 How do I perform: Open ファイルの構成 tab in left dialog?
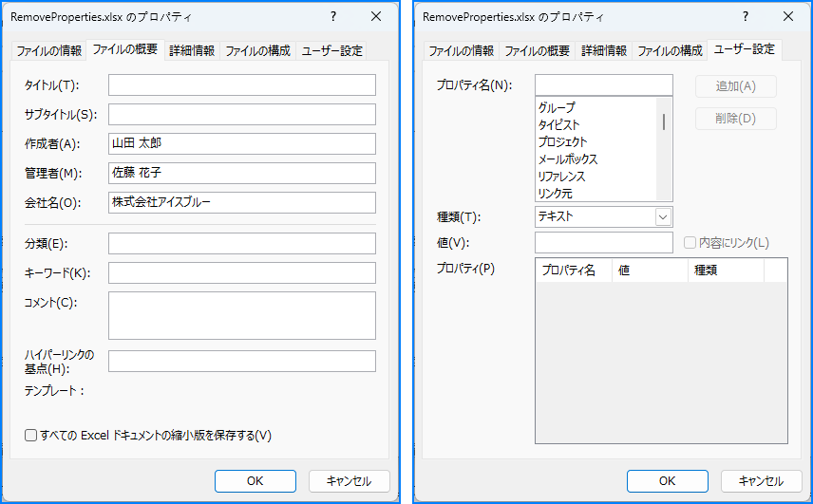coord(257,51)
